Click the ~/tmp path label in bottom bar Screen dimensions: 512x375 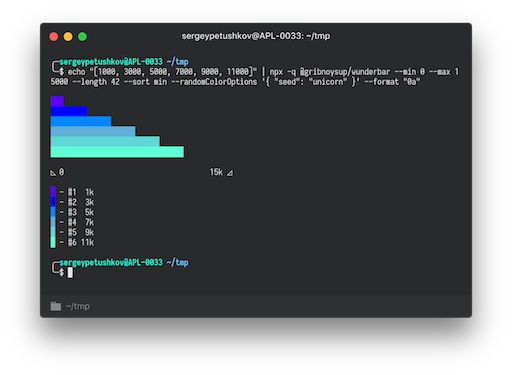(78, 306)
